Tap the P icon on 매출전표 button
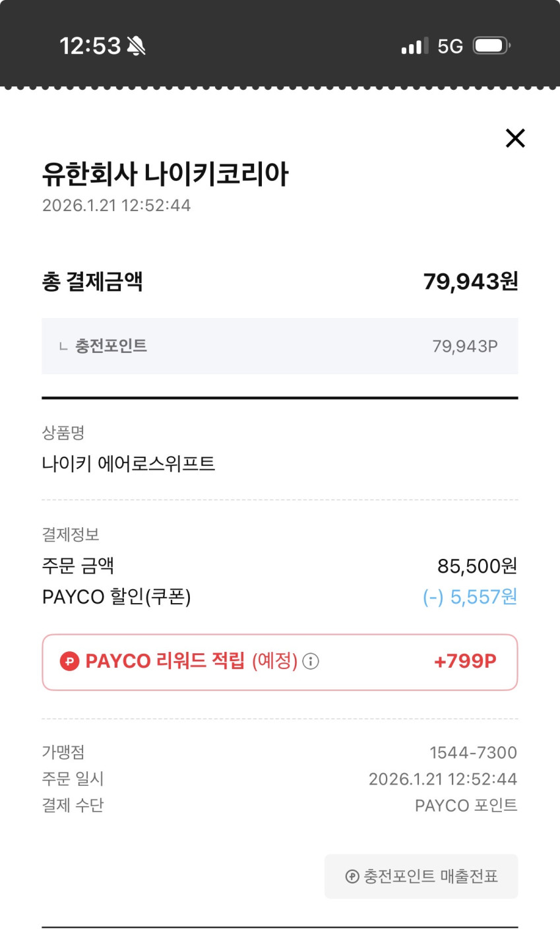 [x=352, y=876]
